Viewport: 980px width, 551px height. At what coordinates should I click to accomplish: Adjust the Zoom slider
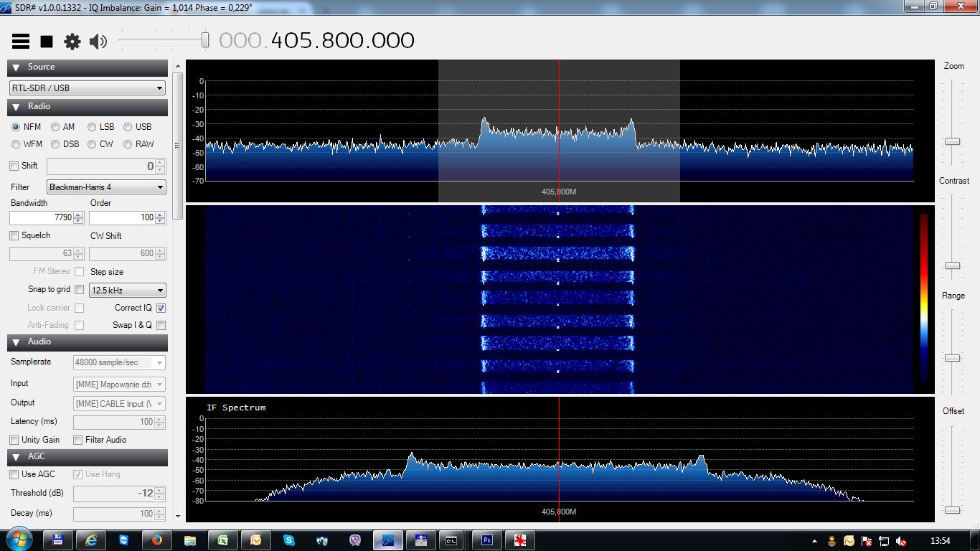[952, 141]
